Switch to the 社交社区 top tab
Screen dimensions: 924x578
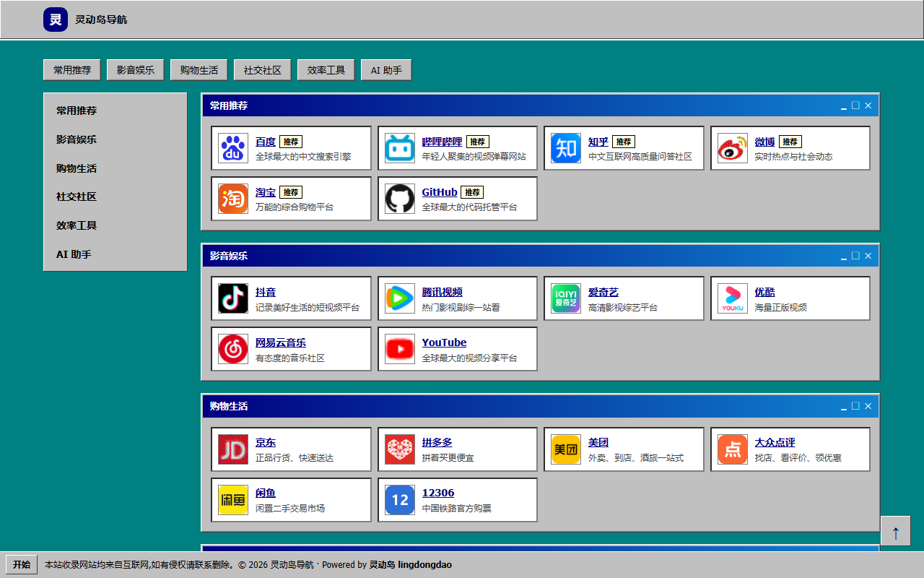pyautogui.click(x=263, y=70)
